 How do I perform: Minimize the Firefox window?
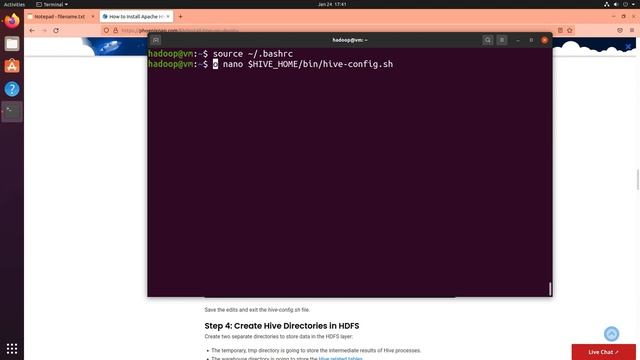(613, 17)
